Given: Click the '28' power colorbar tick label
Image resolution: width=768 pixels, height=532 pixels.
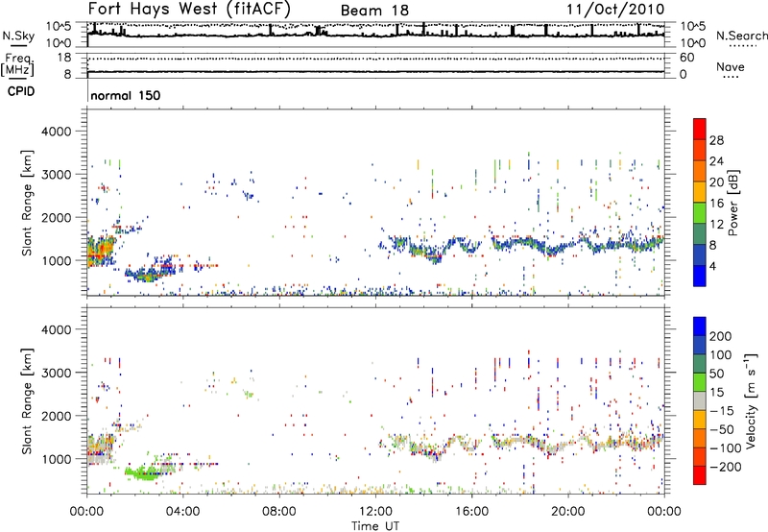Looking at the screenshot, I should point(716,140).
